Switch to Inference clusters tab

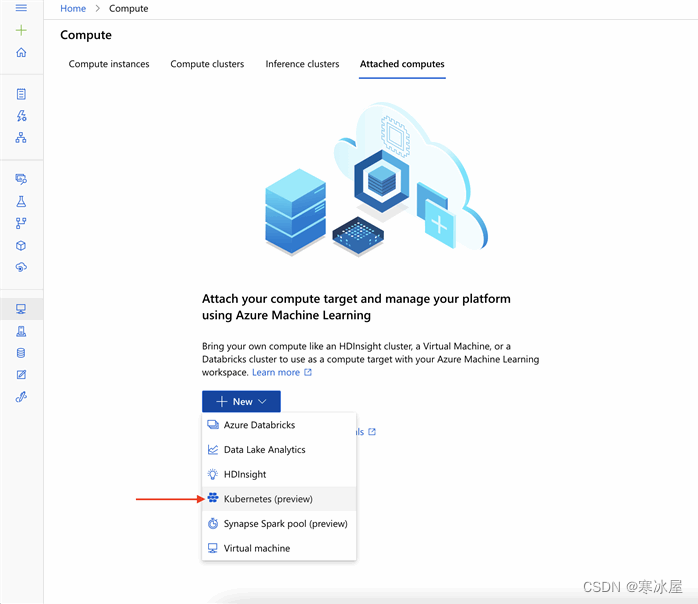302,64
